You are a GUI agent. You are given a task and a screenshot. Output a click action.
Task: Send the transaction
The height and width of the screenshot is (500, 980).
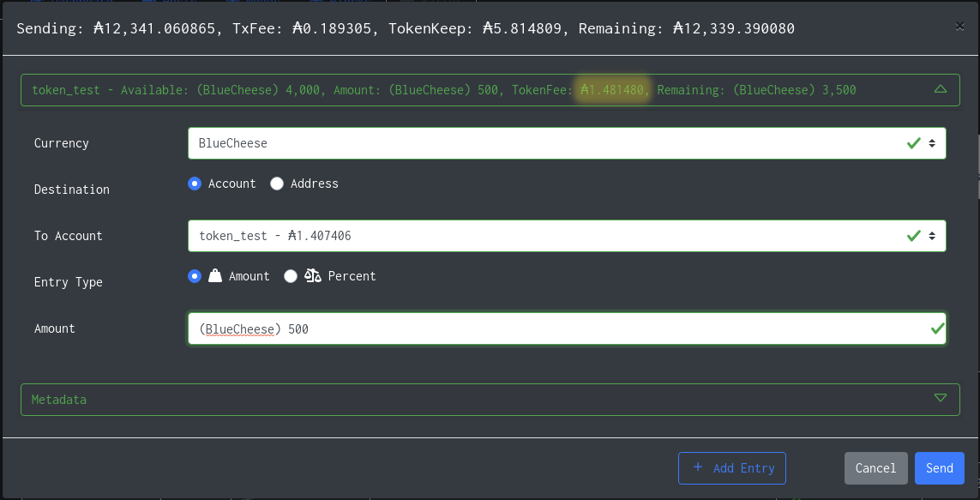[x=940, y=468]
